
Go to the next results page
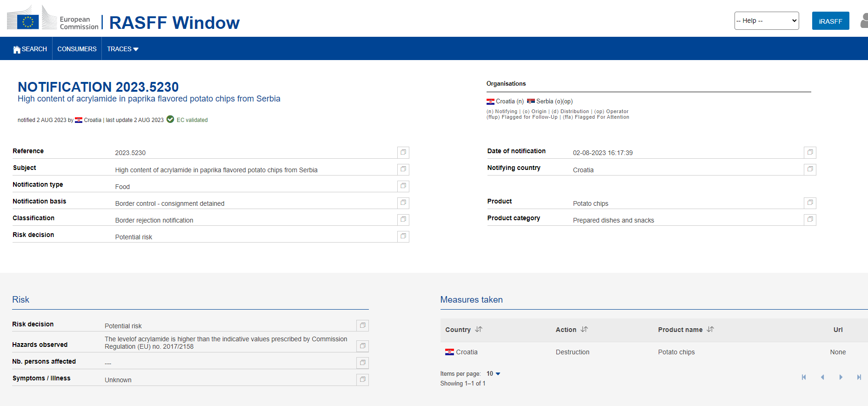pyautogui.click(x=841, y=377)
